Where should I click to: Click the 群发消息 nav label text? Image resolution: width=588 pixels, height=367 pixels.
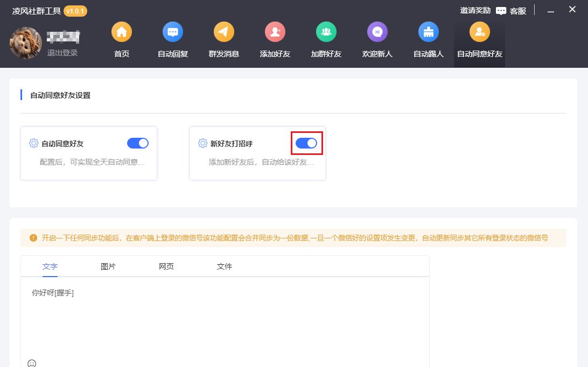pyautogui.click(x=224, y=54)
